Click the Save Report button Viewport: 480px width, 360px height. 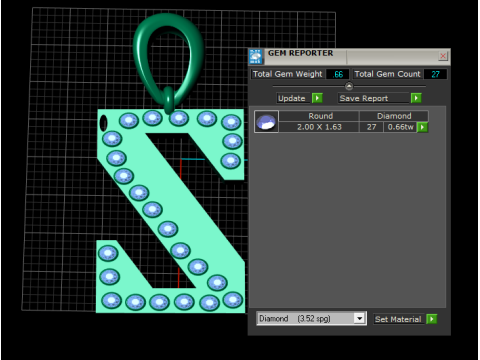click(373, 98)
